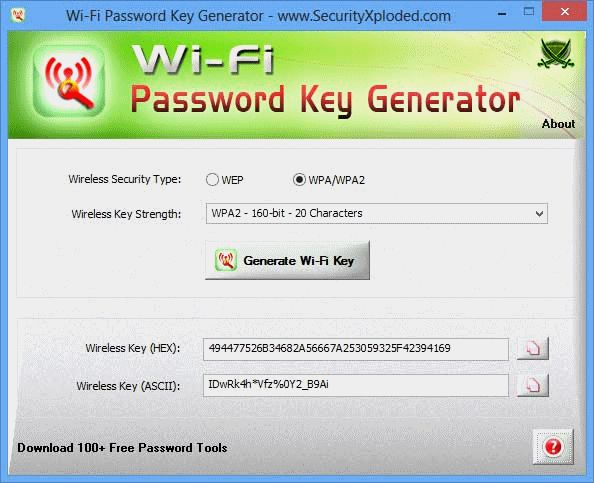Click Download 100+ Free Password Tools link
The image size is (594, 483).
coord(122,448)
